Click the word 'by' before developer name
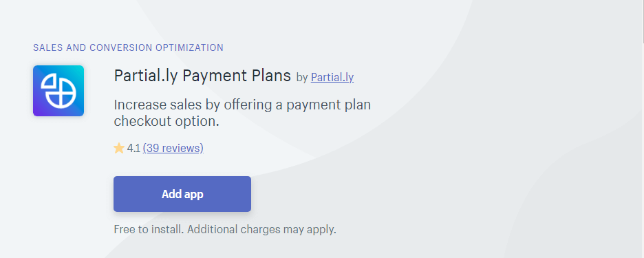This screenshot has width=644, height=258. tap(302, 78)
